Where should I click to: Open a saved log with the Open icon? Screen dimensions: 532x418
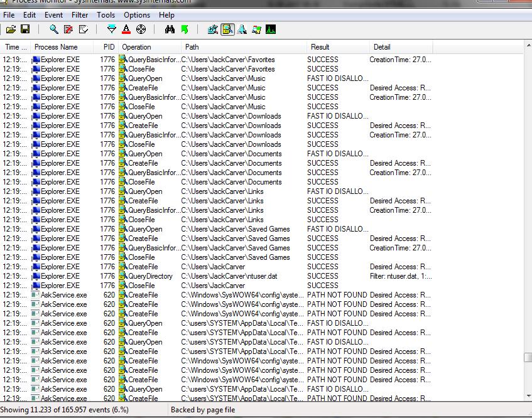11,29
